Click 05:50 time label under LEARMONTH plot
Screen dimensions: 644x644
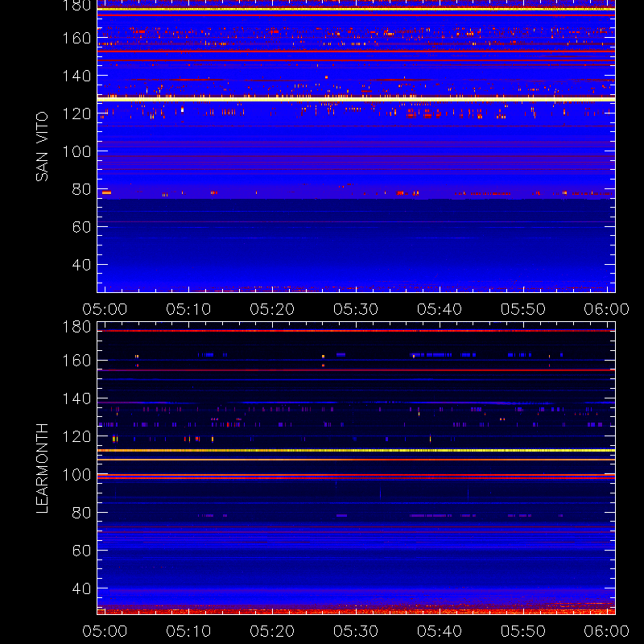point(523,631)
